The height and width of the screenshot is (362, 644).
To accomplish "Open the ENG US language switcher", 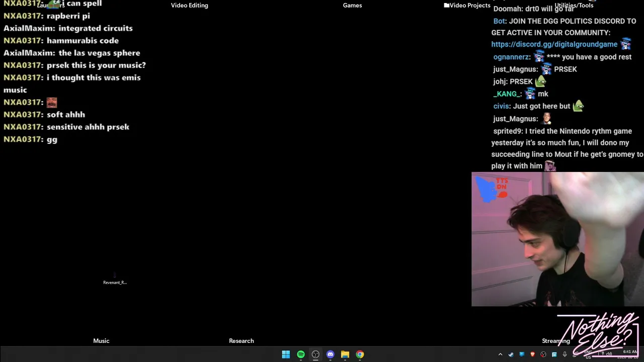I will [x=588, y=354].
